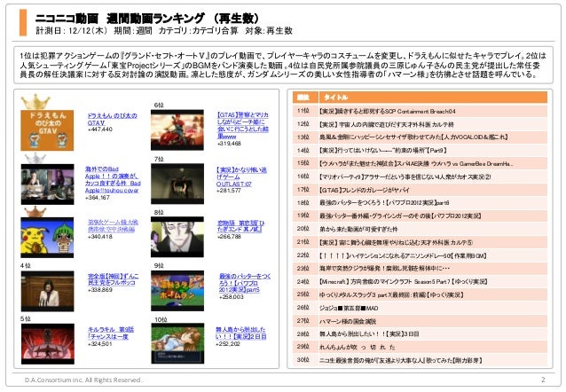Click the 4位 parliament speech thumbnail

[x=47, y=291]
